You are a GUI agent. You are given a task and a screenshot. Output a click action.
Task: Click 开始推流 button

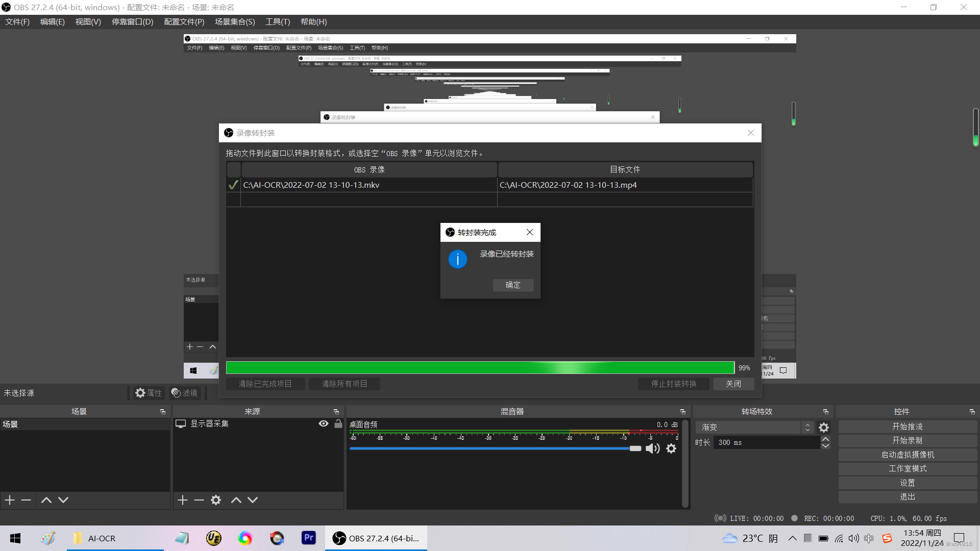pos(908,427)
